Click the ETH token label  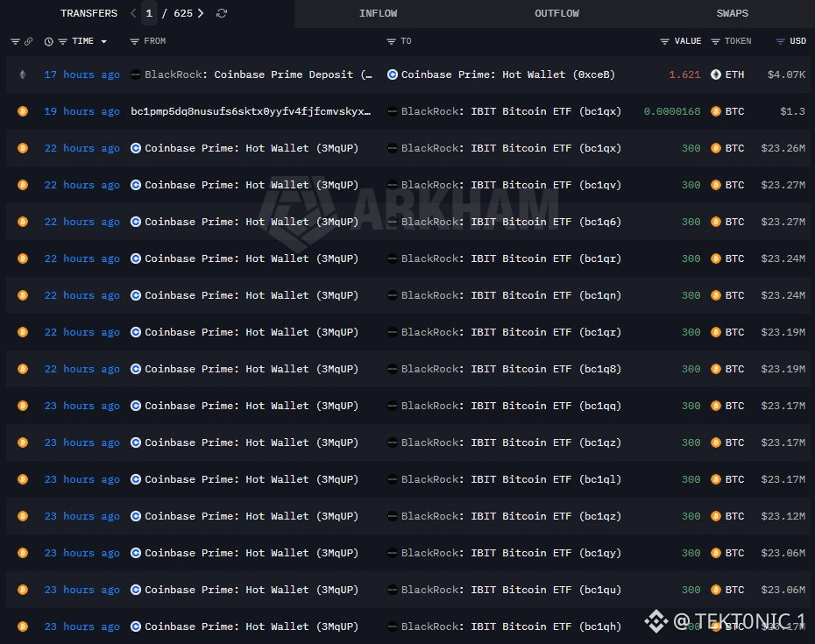(734, 74)
